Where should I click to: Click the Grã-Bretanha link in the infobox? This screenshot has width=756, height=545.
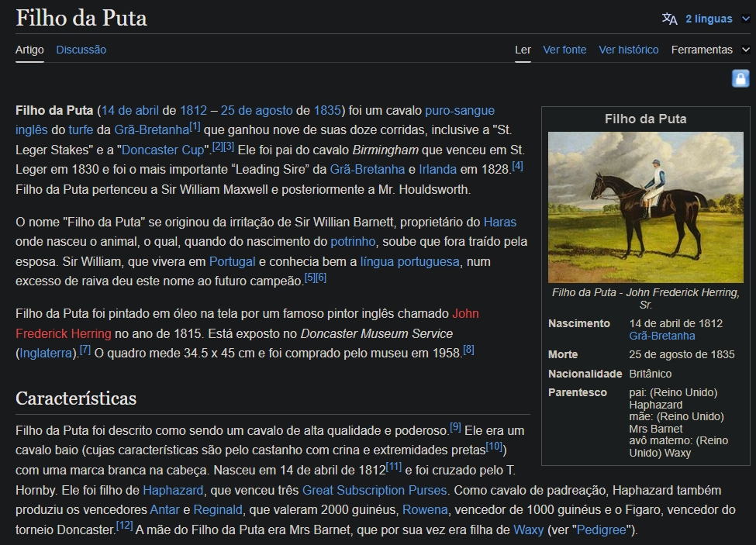point(662,336)
